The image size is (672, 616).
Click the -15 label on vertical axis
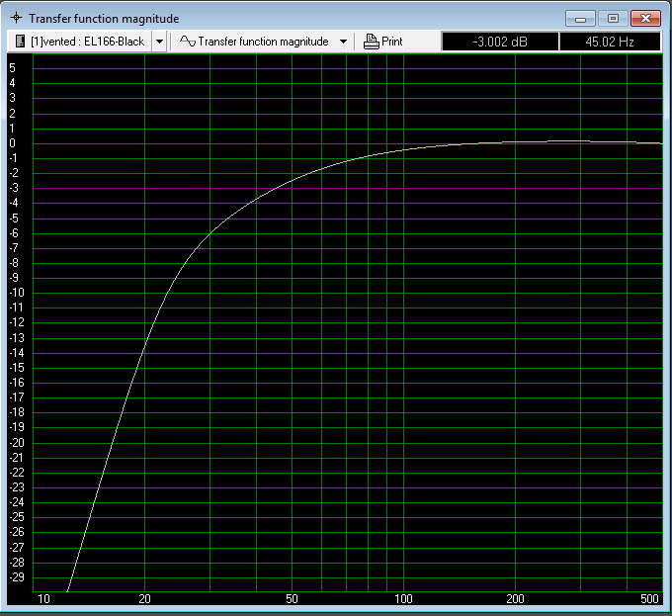coord(17,368)
